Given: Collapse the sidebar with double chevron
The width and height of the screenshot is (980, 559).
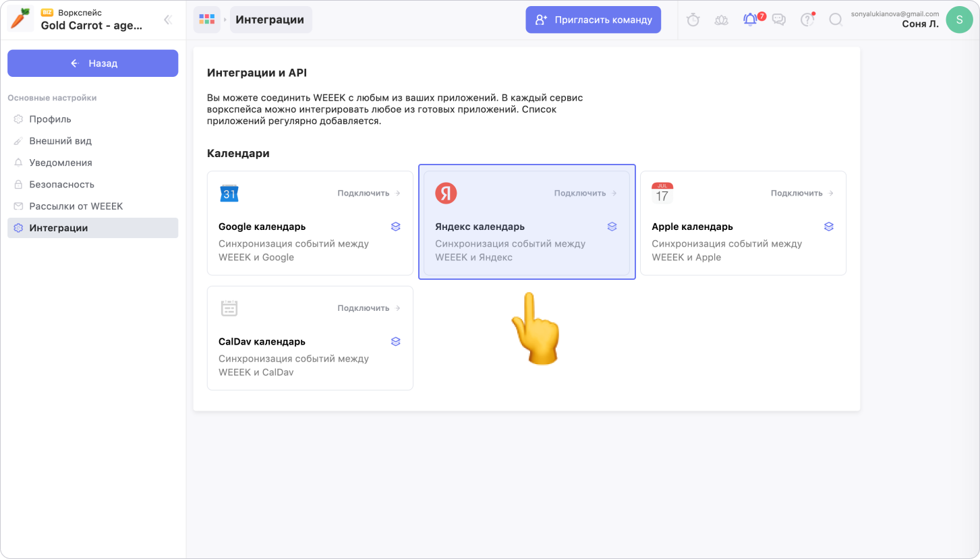Looking at the screenshot, I should (x=168, y=20).
